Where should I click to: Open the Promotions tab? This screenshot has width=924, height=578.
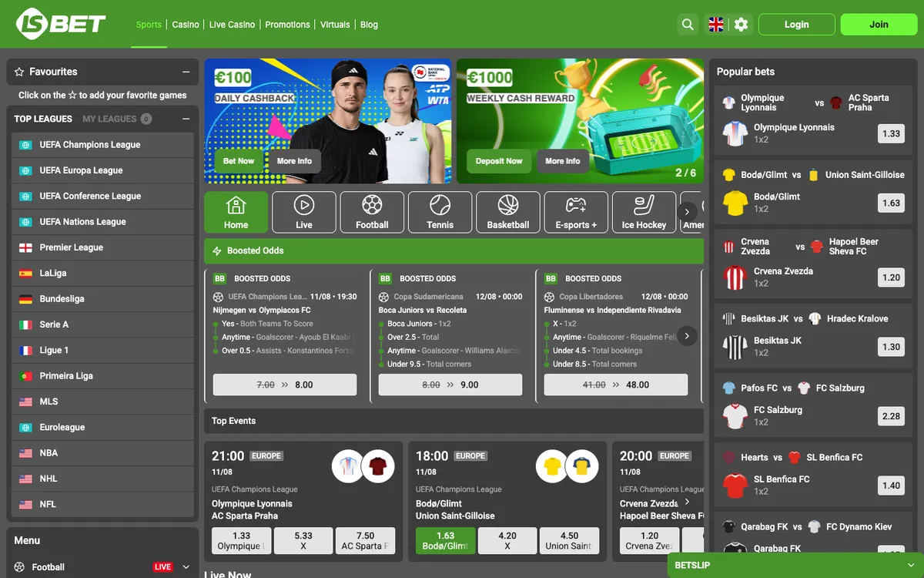(287, 25)
